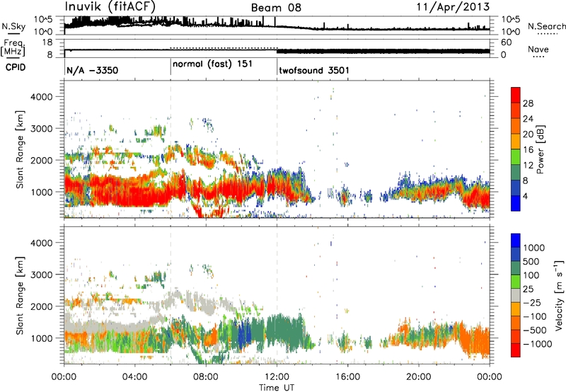Click the blue top segment of the Velocity colorbar
566x392 pixels.
[x=516, y=241]
